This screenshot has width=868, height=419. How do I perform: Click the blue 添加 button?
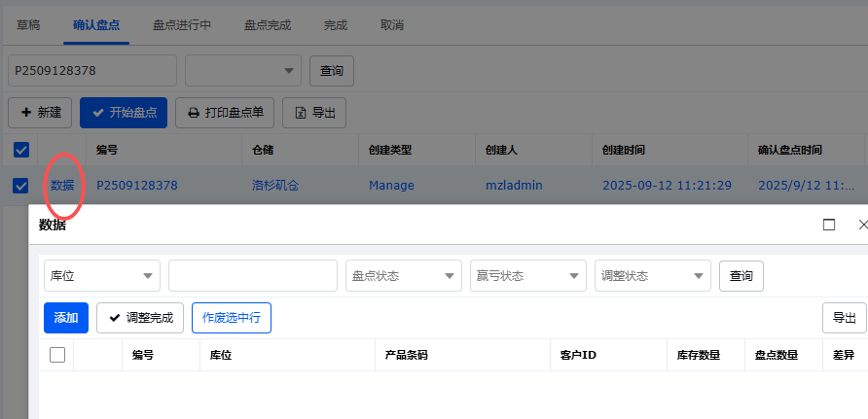[x=66, y=318]
